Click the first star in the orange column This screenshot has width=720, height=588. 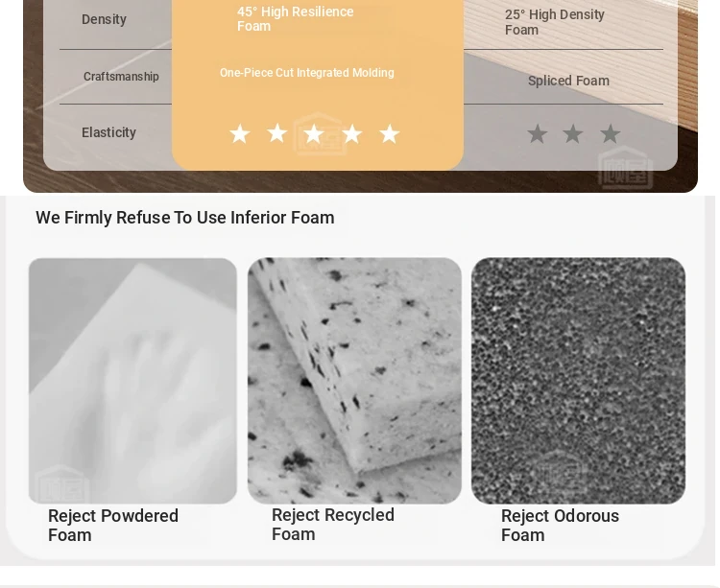click(x=239, y=134)
